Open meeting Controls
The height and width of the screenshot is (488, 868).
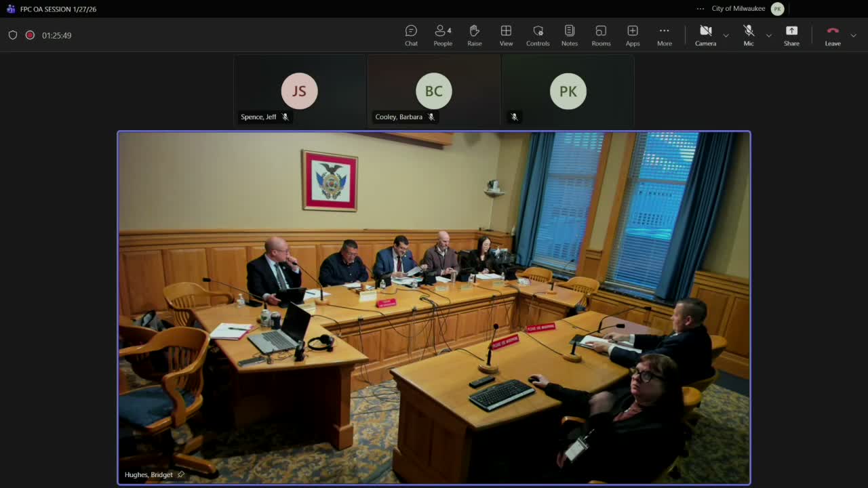(538, 35)
